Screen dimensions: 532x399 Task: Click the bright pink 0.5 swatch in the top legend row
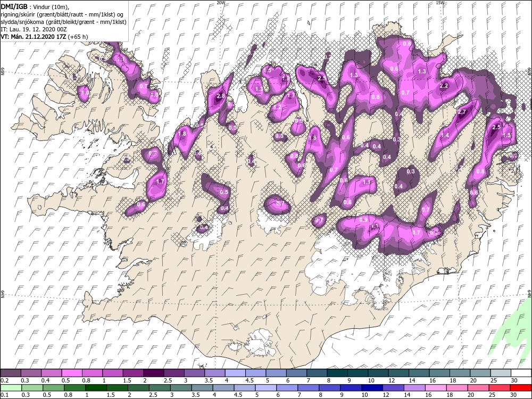[72, 373]
